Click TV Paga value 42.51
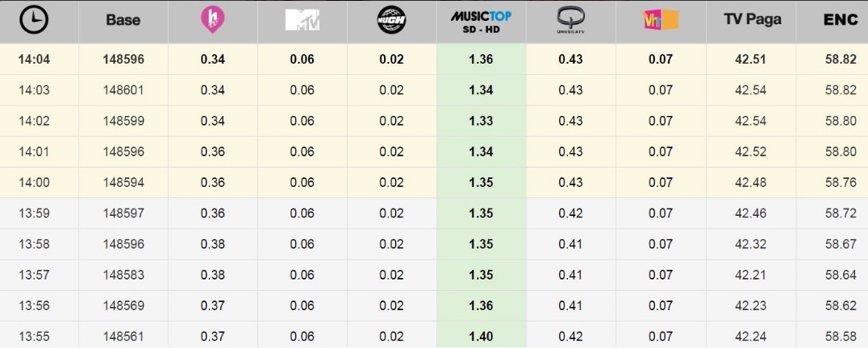Image resolution: width=868 pixels, height=348 pixels. coord(751,60)
